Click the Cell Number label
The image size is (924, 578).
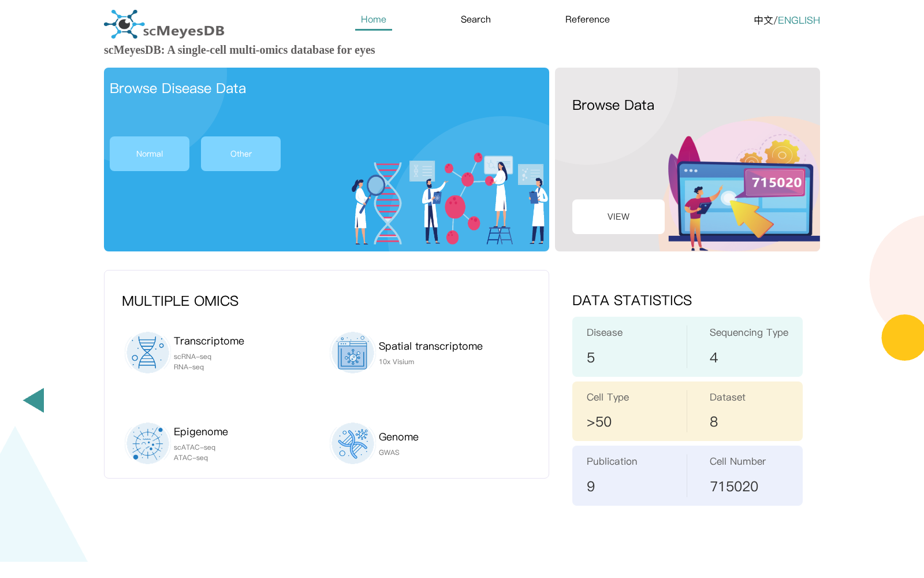(737, 461)
